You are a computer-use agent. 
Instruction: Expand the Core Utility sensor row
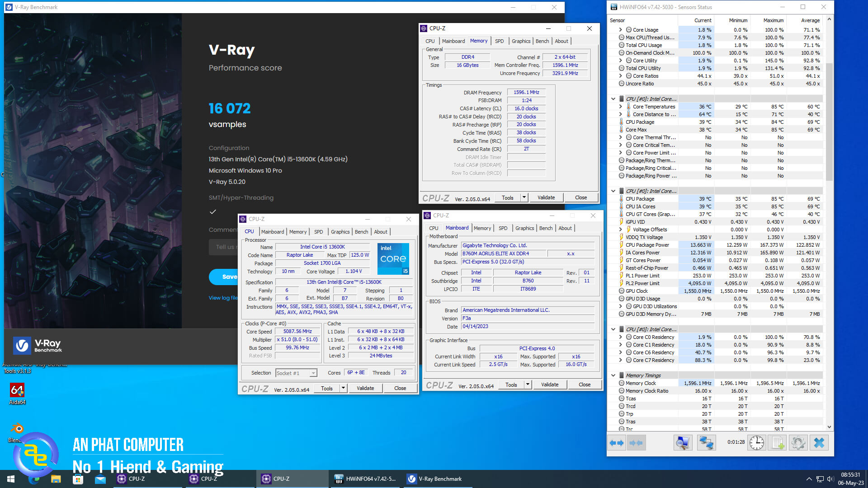pyautogui.click(x=621, y=61)
